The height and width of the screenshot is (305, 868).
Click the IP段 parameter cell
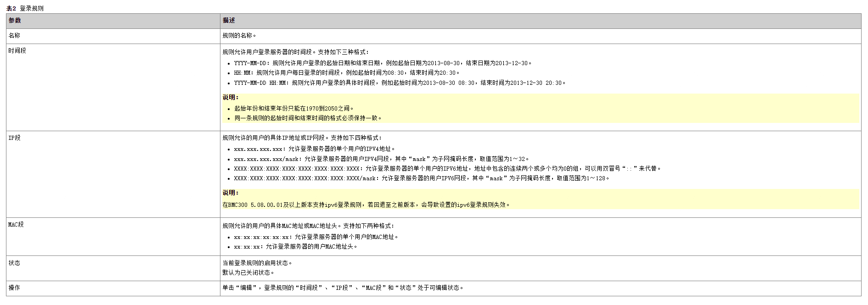pyautogui.click(x=14, y=138)
